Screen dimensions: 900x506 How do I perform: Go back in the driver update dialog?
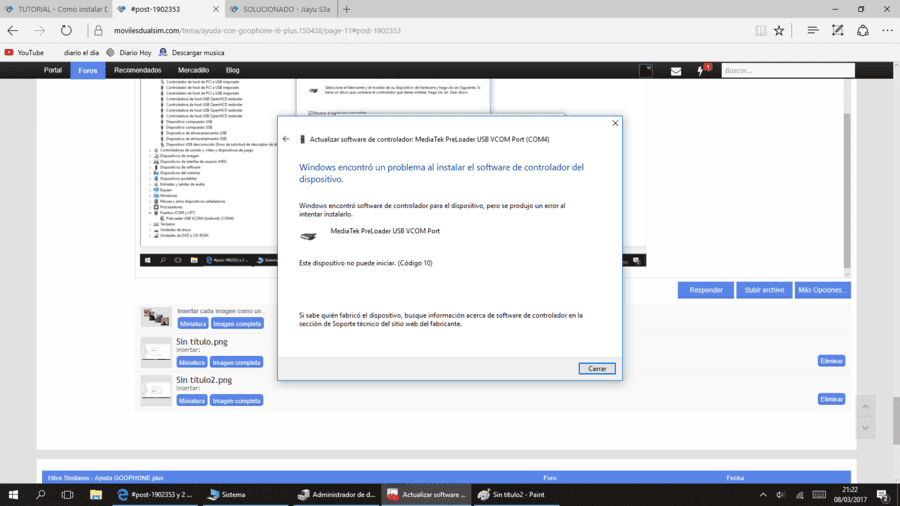click(x=286, y=139)
